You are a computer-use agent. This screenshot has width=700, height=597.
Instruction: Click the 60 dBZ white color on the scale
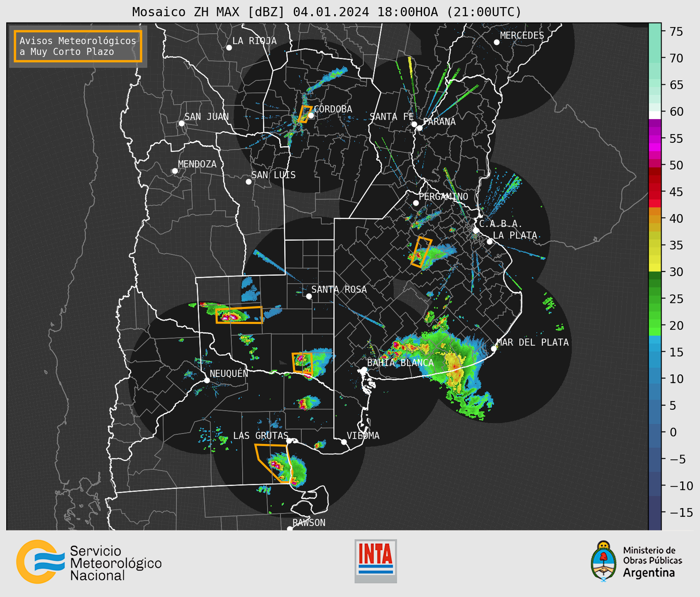[655, 115]
